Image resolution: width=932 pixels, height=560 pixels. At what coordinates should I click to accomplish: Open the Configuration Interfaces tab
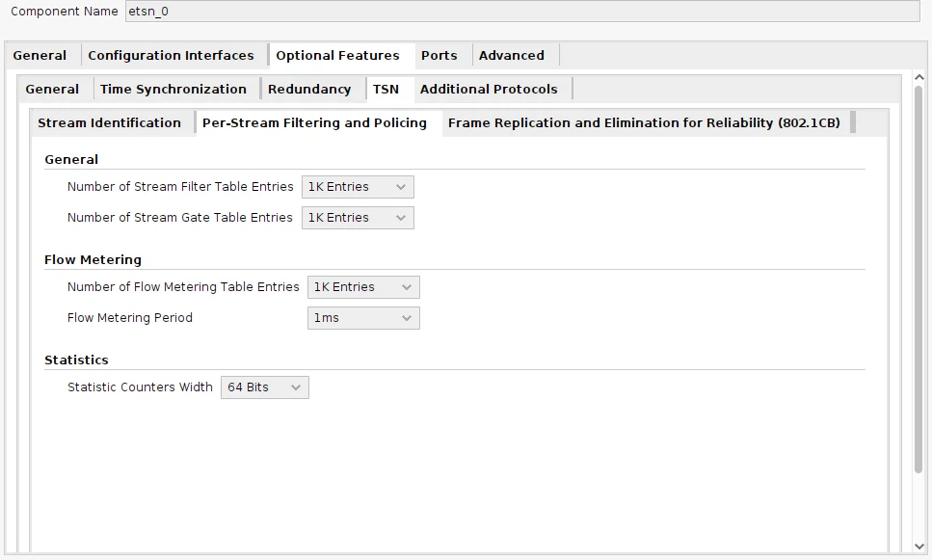[171, 55]
